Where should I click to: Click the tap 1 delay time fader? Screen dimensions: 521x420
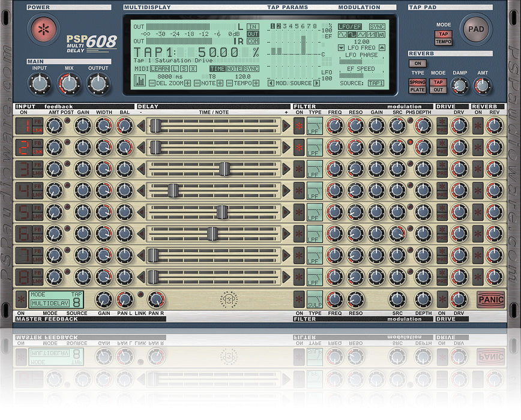click(x=155, y=126)
